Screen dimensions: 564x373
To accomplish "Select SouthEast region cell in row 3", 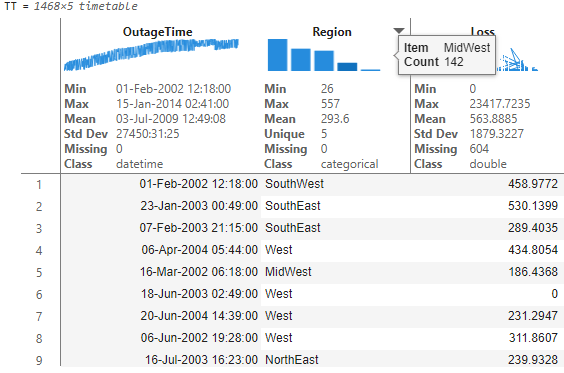I will pyautogui.click(x=292, y=228).
